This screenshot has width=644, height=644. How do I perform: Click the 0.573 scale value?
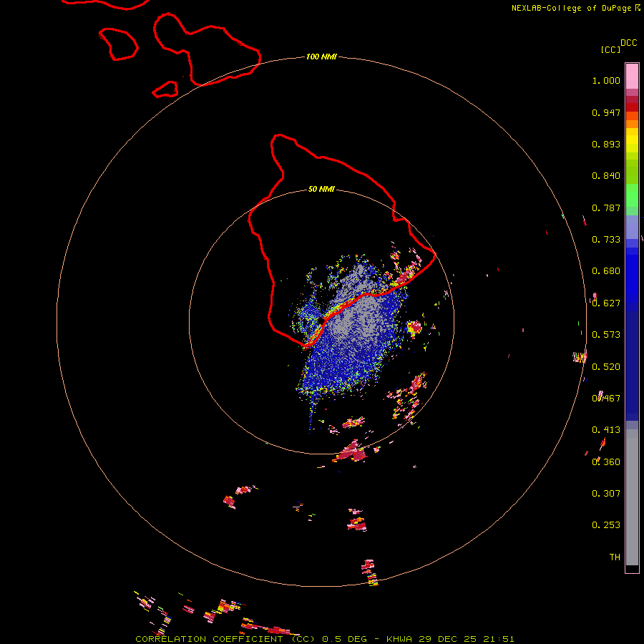click(x=606, y=335)
